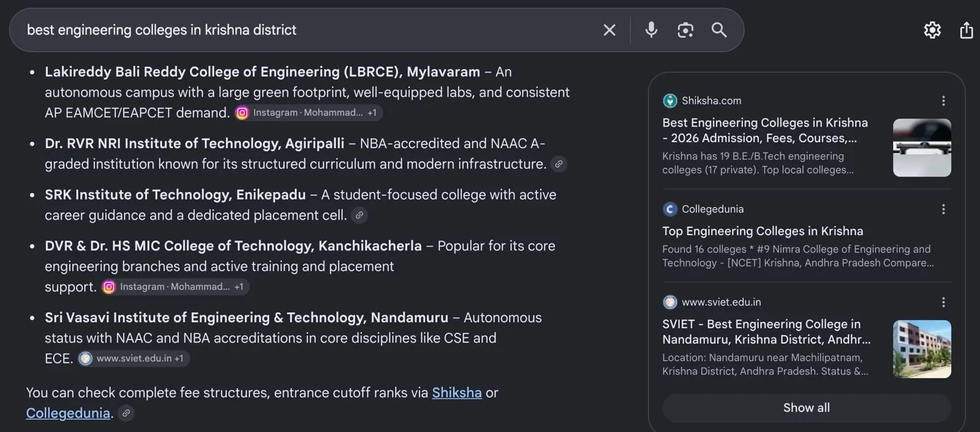Viewport: 980px width, 432px height.
Task: Click 'Krishna has 19 B.E./B.Tech' snippet text
Action: click(x=758, y=163)
